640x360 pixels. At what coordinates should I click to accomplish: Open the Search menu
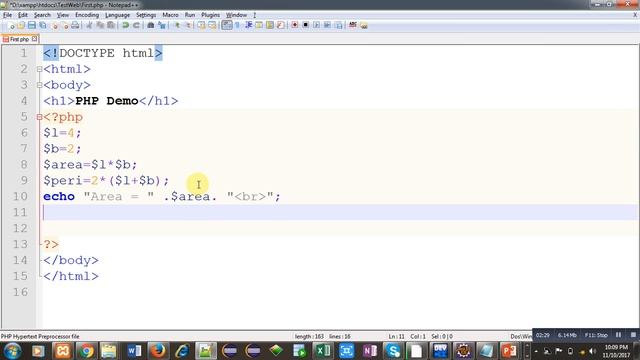tap(42, 15)
